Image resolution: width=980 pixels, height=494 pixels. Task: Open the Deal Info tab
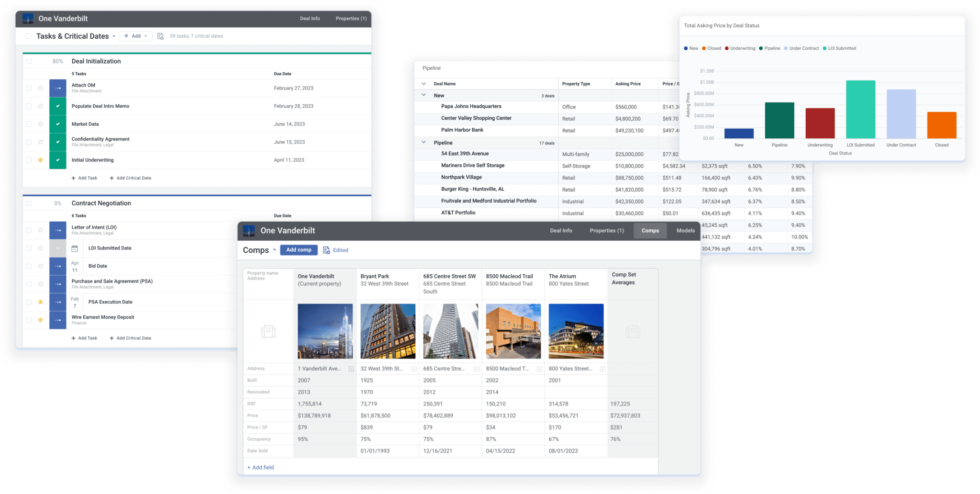pyautogui.click(x=561, y=230)
